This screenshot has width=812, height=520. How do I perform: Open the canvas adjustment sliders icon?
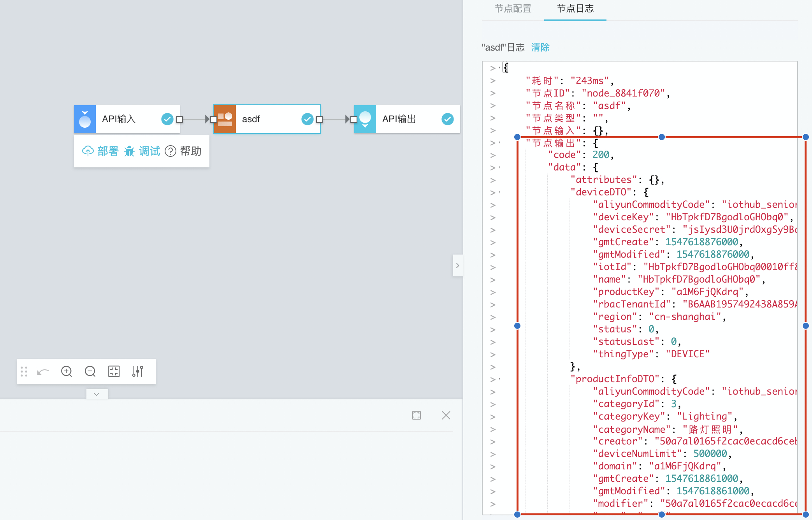[x=138, y=371]
